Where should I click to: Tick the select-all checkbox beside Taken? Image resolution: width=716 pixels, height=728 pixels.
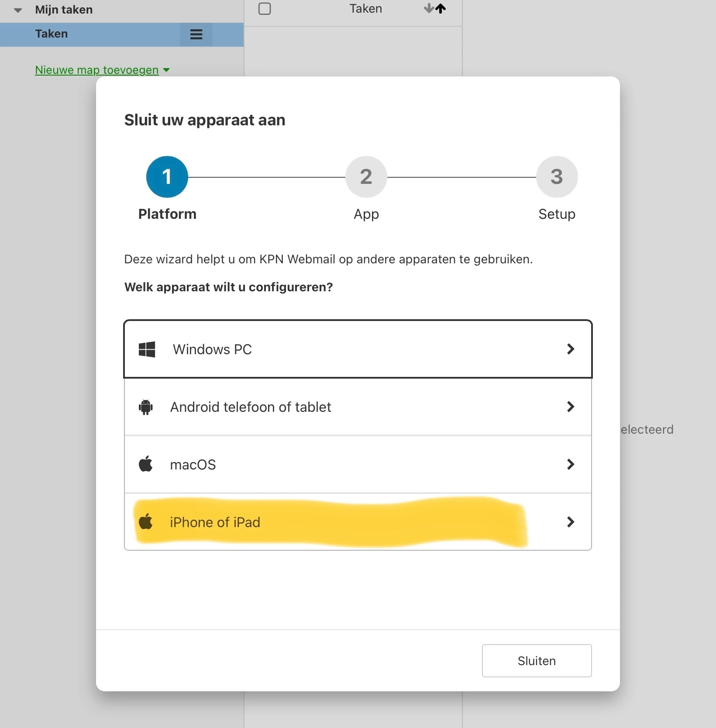pos(265,9)
